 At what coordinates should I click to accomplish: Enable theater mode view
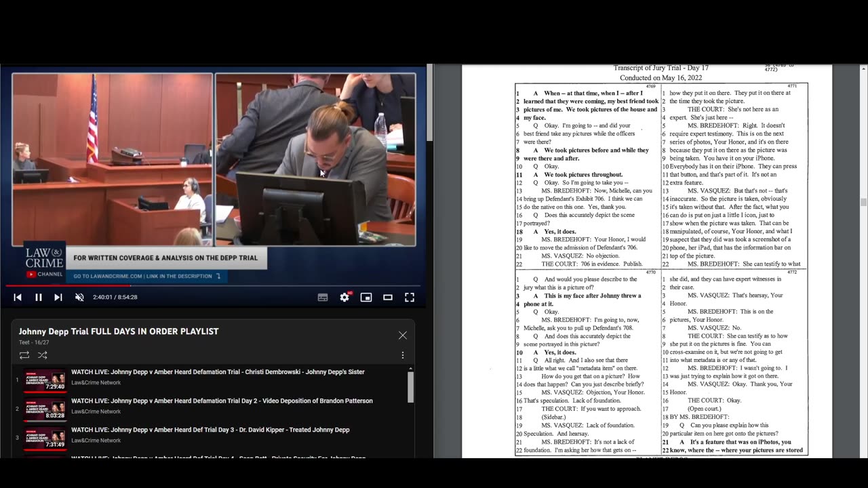(x=388, y=297)
